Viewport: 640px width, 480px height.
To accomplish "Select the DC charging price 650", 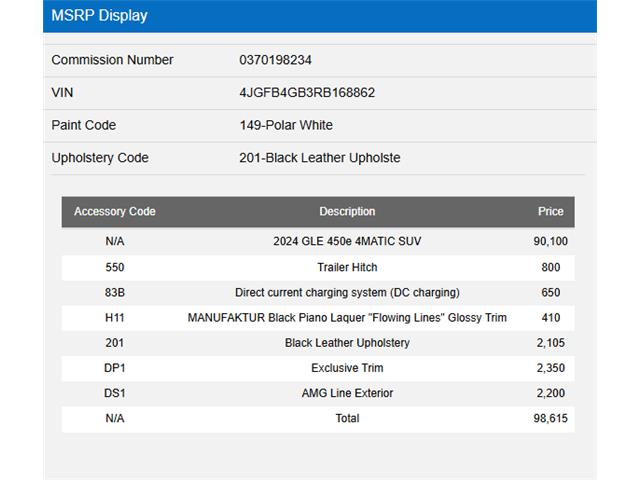I will [551, 293].
